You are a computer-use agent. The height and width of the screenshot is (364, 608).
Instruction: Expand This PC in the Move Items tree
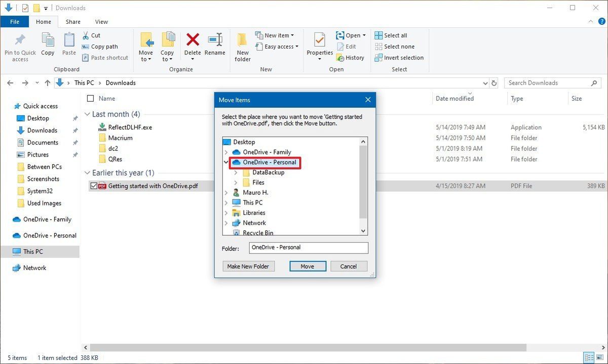click(x=226, y=203)
